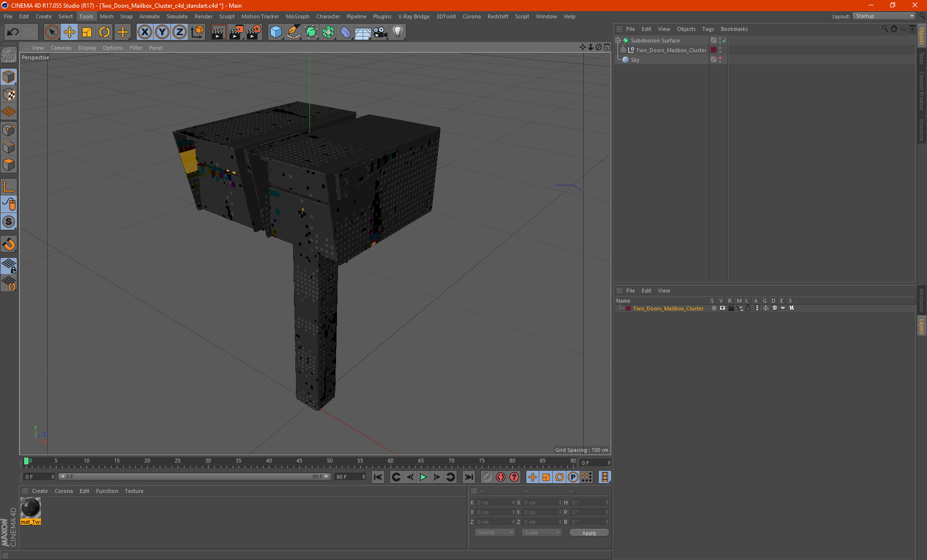Switch to Texture mode
Screen dimensions: 927x560
(9, 95)
